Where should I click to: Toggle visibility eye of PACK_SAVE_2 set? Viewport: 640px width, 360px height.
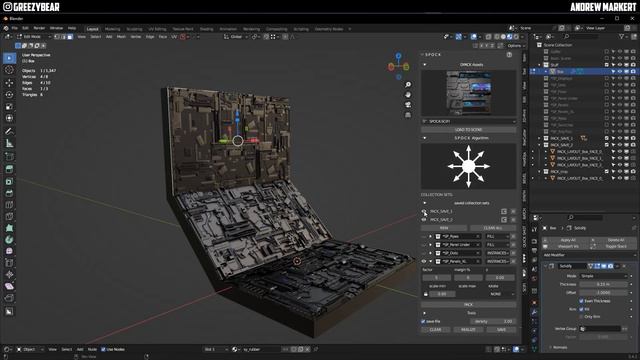pos(424,220)
